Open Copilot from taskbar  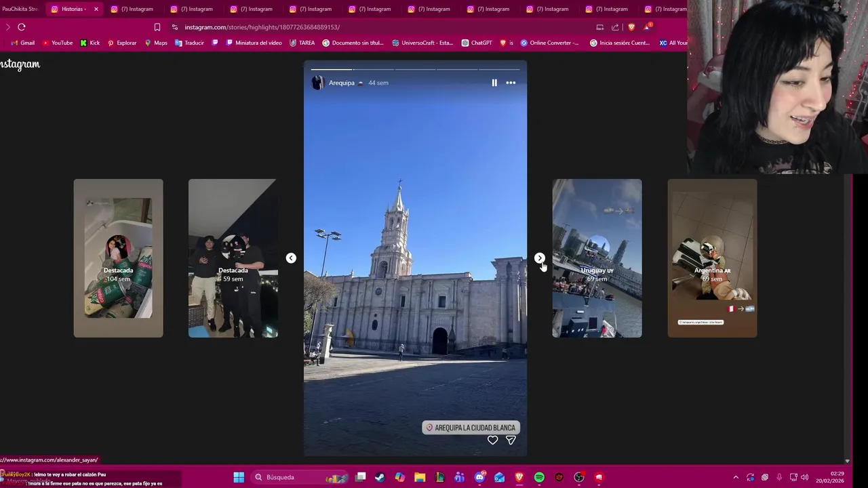point(400,477)
